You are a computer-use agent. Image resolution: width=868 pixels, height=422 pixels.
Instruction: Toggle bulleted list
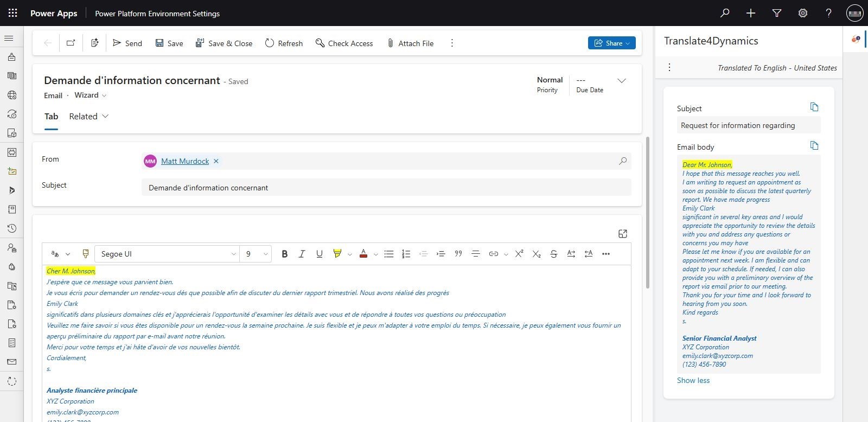pos(388,254)
